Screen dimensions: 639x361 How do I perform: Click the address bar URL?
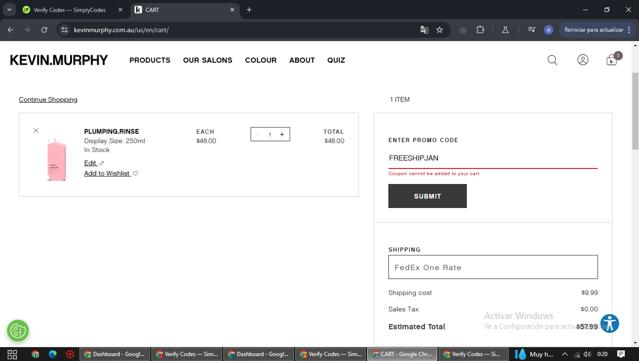click(x=121, y=30)
